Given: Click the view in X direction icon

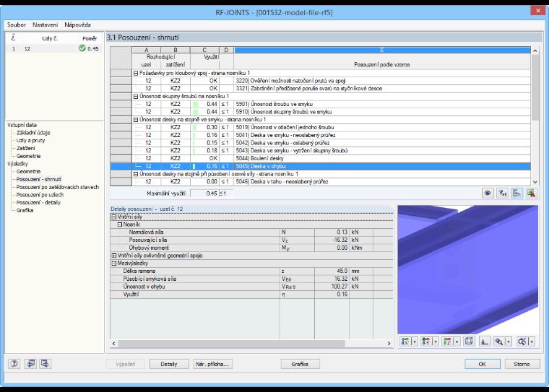Looking at the screenshot, I should 405,341.
